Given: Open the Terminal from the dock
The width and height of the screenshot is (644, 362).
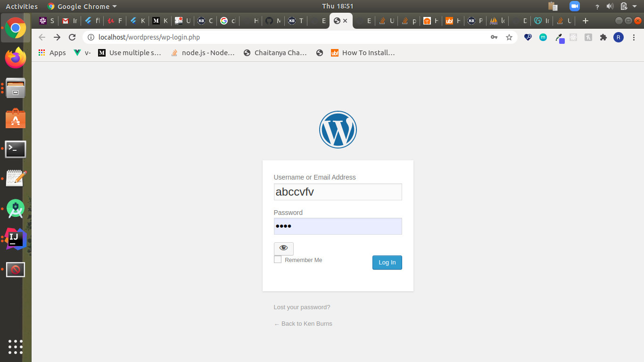Looking at the screenshot, I should coord(16,149).
